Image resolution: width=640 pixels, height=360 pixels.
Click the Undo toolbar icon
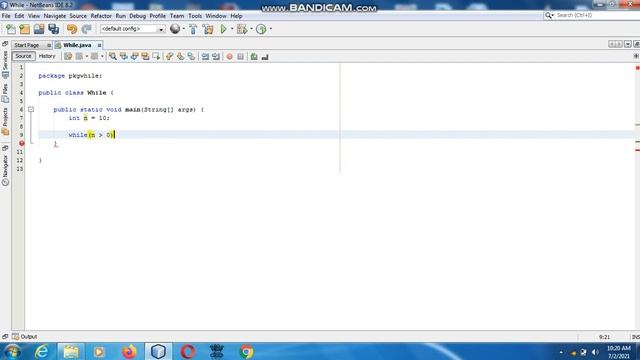(72, 29)
